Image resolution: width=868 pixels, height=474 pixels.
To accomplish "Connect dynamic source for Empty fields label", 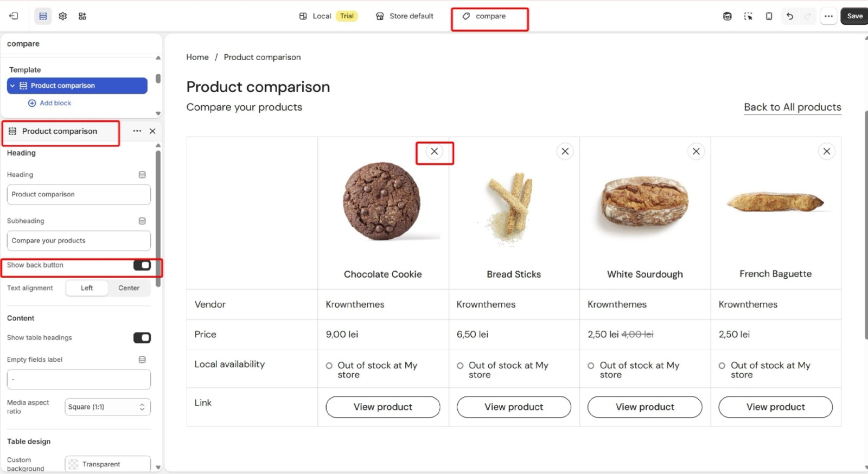I will (x=142, y=360).
